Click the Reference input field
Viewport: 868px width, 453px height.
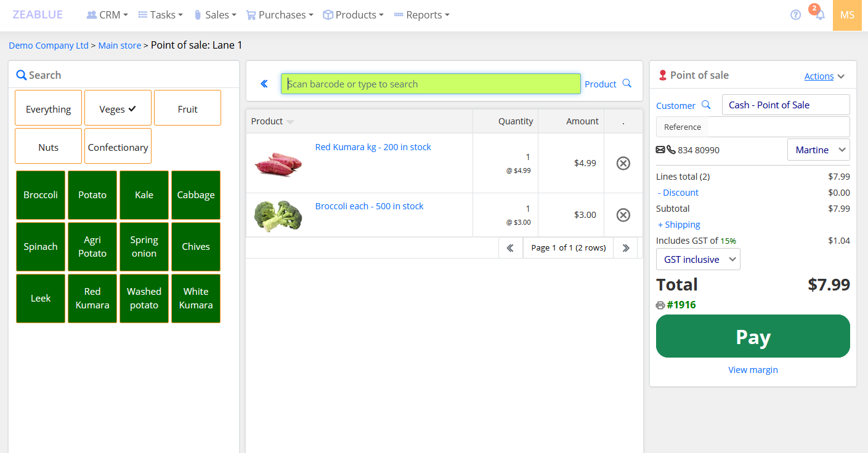[x=778, y=127]
